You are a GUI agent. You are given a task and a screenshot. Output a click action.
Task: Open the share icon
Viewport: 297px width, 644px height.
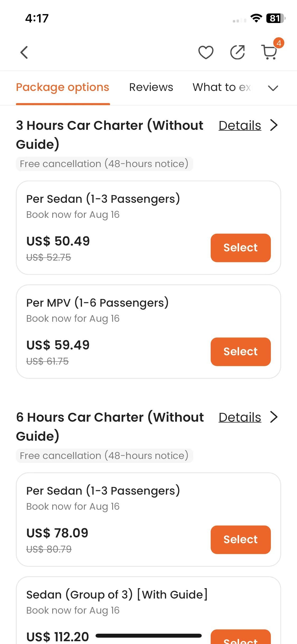coord(238,52)
